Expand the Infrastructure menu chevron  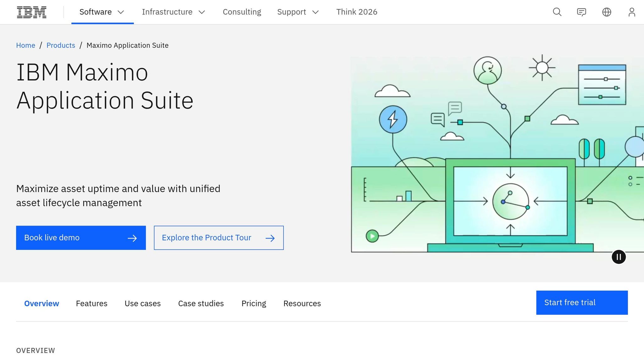[x=202, y=12]
